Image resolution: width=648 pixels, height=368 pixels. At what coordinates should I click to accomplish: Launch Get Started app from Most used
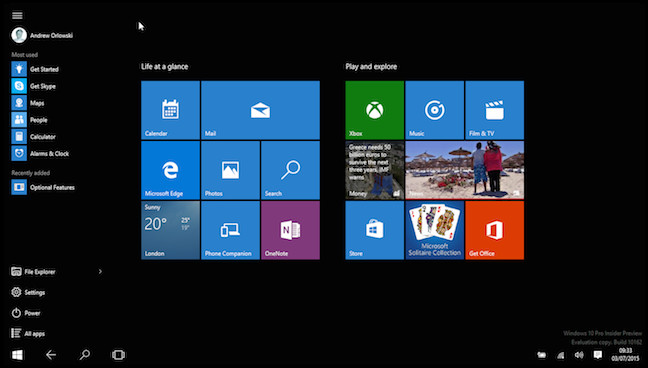(35, 69)
